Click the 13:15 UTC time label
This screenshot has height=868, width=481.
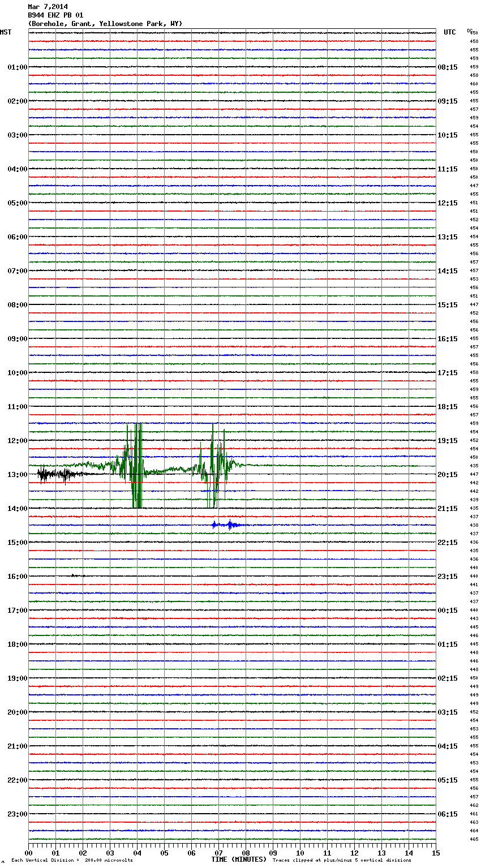[448, 237]
